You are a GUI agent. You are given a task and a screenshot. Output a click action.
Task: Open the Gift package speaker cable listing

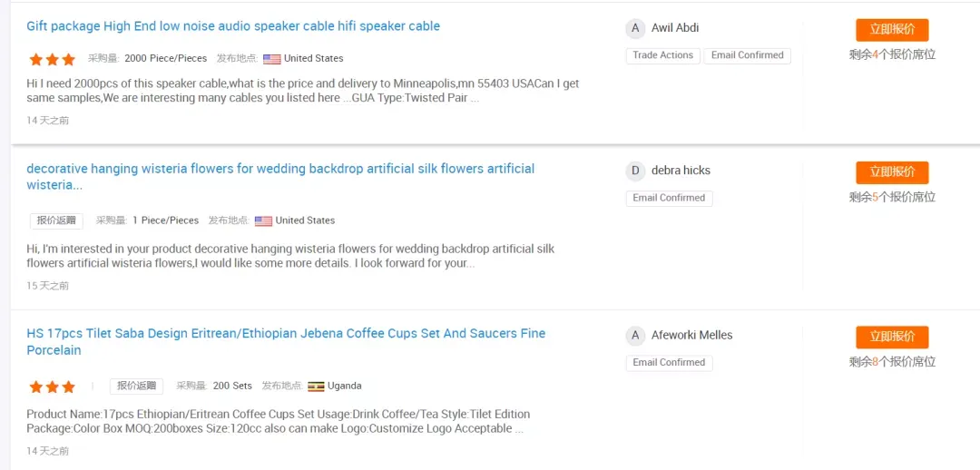233,26
